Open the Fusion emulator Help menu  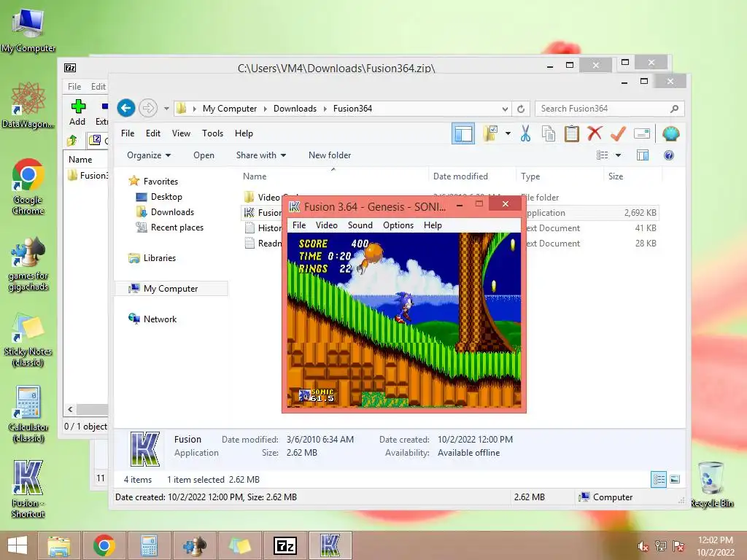coord(433,225)
